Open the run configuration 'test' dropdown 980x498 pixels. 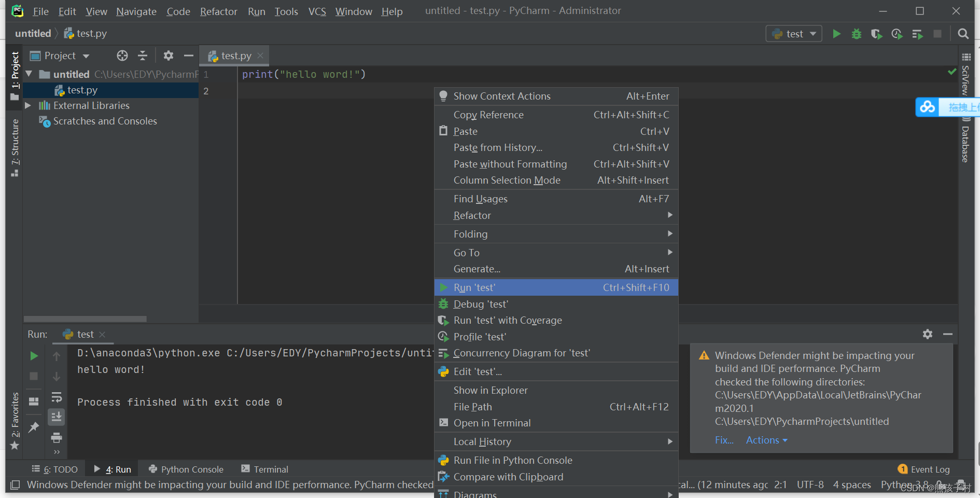click(x=794, y=34)
